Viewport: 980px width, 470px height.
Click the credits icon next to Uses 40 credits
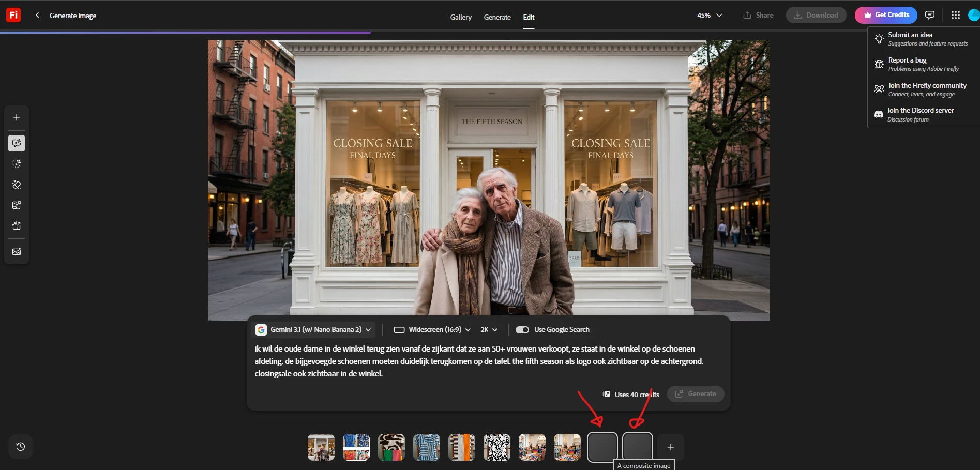(606, 394)
